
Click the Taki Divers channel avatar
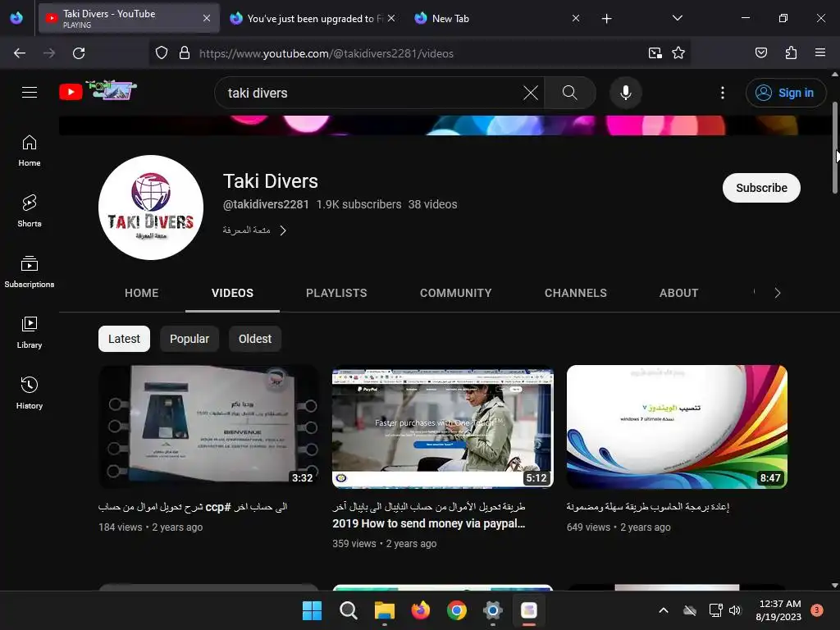(151, 208)
